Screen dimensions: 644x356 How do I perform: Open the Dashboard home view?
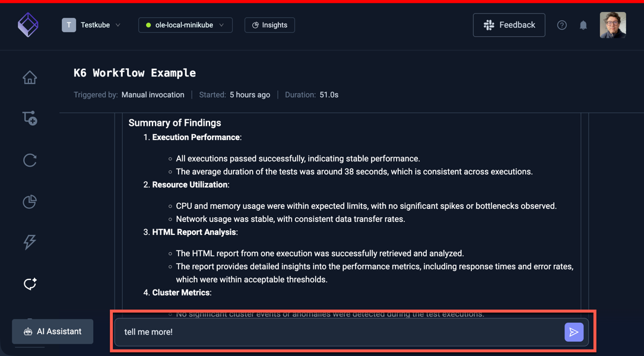pyautogui.click(x=30, y=77)
